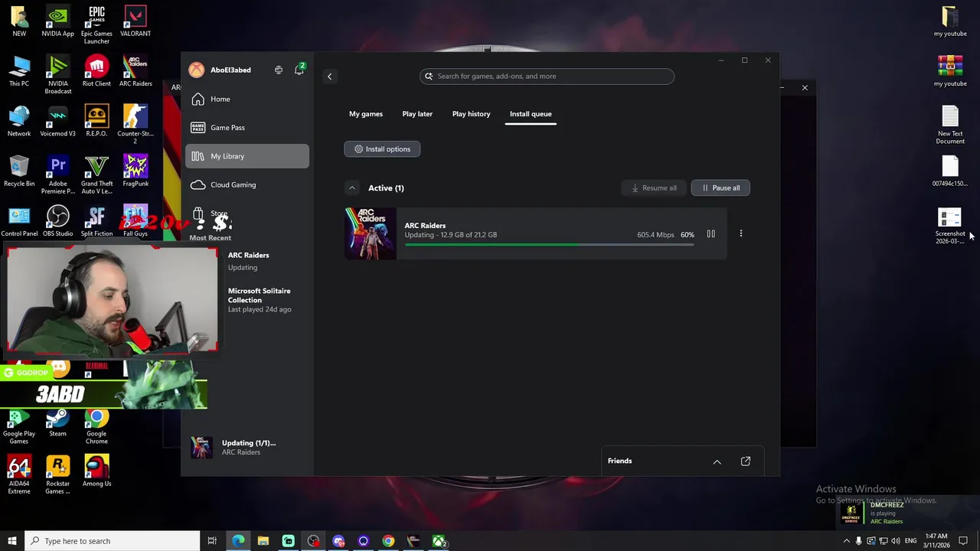
Task: Open R.E.P.O. desktop shortcut
Action: point(96,121)
